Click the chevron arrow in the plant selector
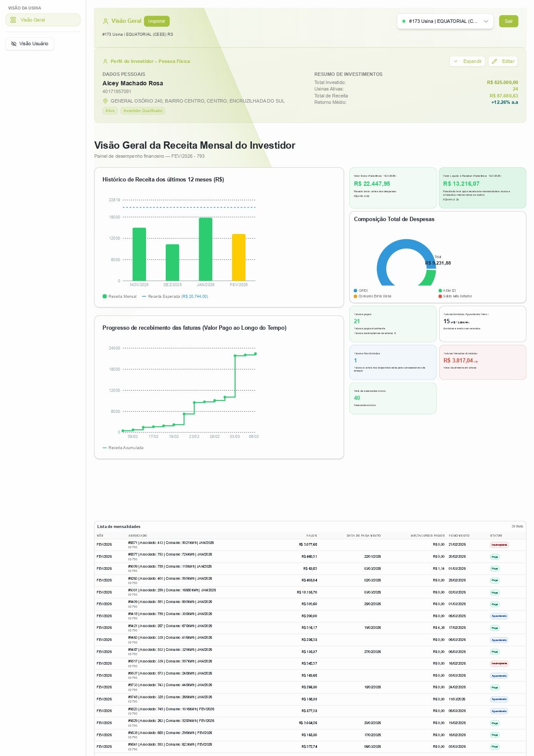 [x=486, y=21]
